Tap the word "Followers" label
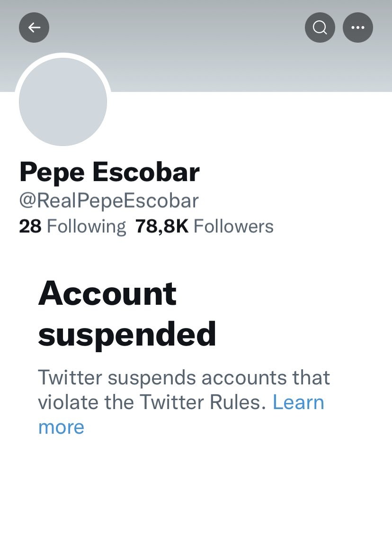Viewport: 392px width, 538px height. [234, 227]
